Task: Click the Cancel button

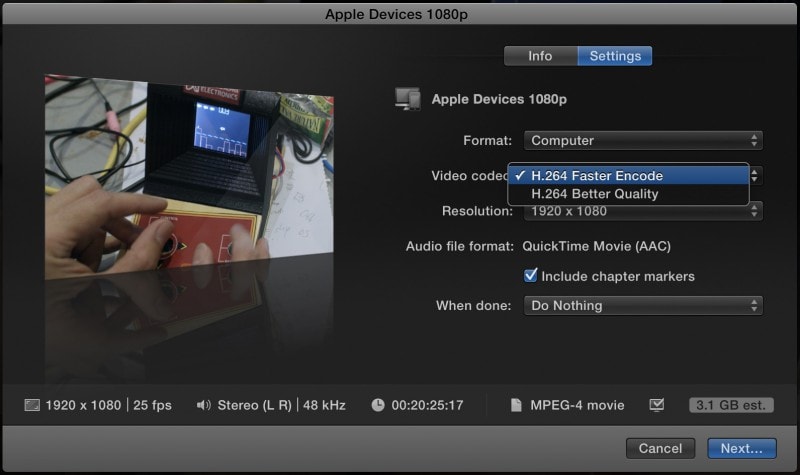Action: pyautogui.click(x=660, y=448)
